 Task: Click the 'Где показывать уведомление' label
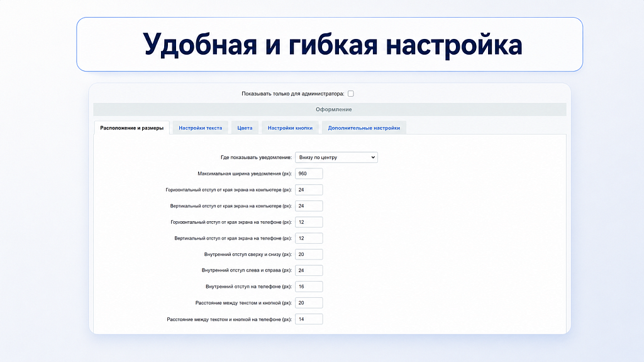click(x=257, y=157)
